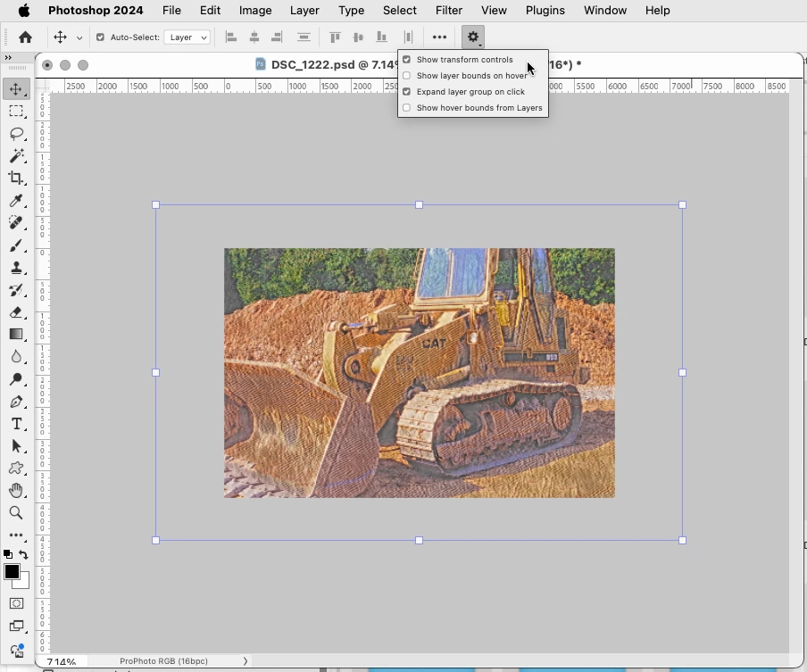Select the Eraser tool
The height and width of the screenshot is (672, 807).
point(16,312)
